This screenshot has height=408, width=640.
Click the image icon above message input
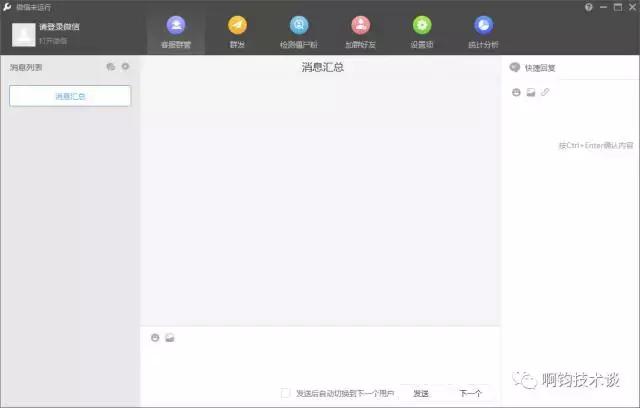[170, 337]
